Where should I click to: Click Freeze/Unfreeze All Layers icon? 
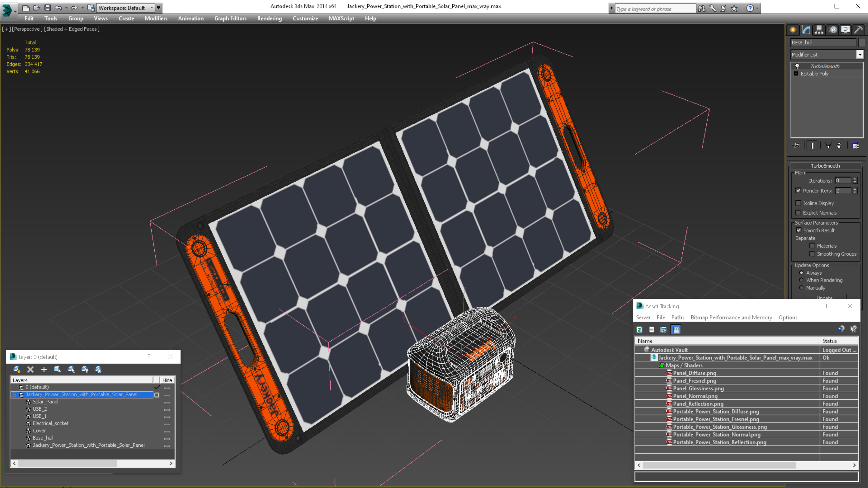[x=98, y=369]
